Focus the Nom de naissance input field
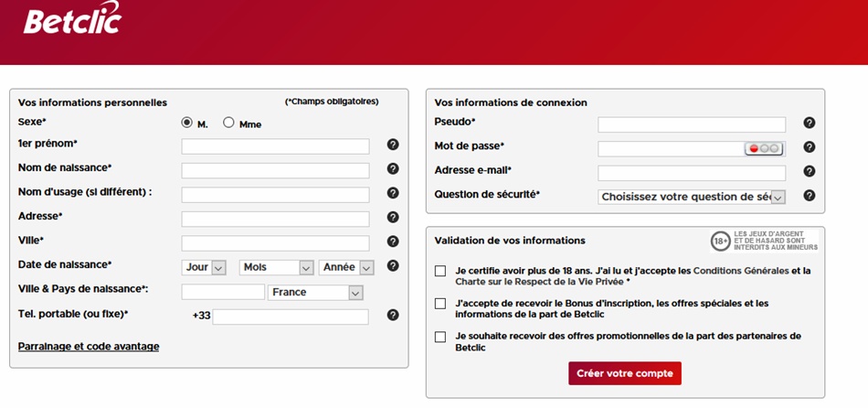This screenshot has height=408, width=868. point(275,170)
